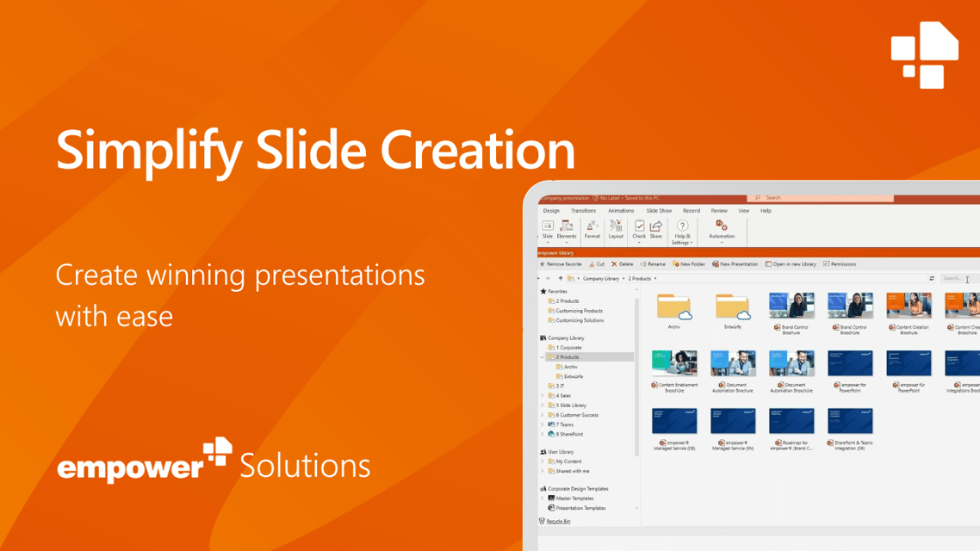Select empower for PowerPoint presentation thumbnail
The height and width of the screenshot is (551, 980).
point(850,372)
